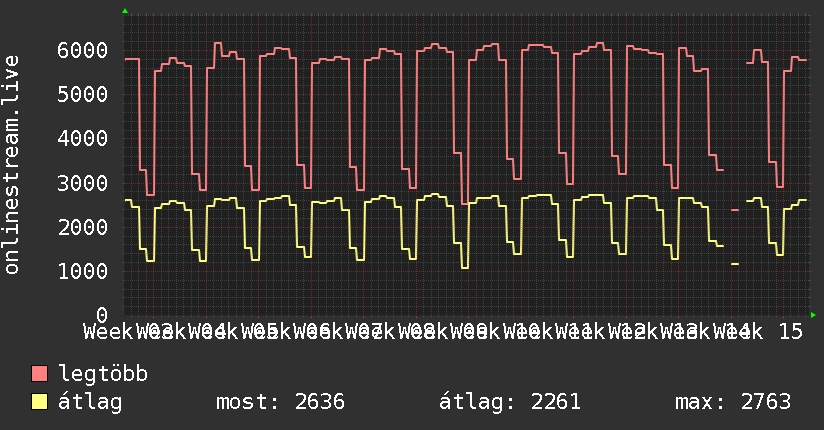The height and width of the screenshot is (430, 824).
Task: Click the legtöbb legend label
Action: 103,373
